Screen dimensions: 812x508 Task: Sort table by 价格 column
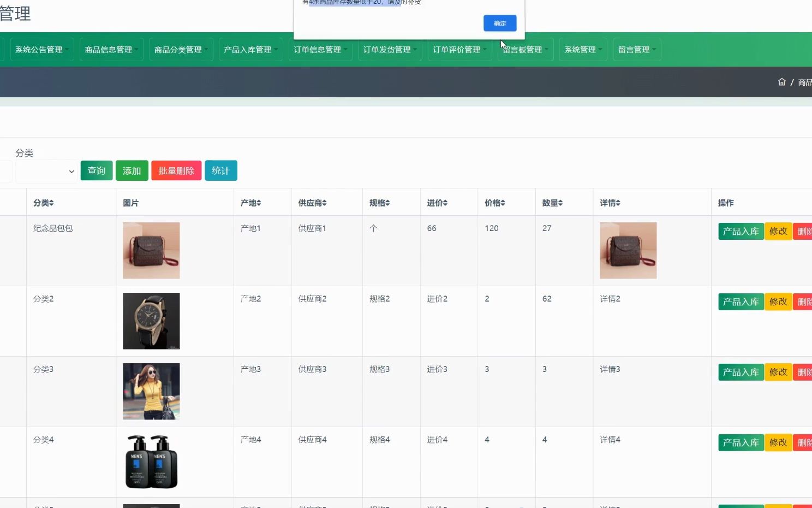495,203
